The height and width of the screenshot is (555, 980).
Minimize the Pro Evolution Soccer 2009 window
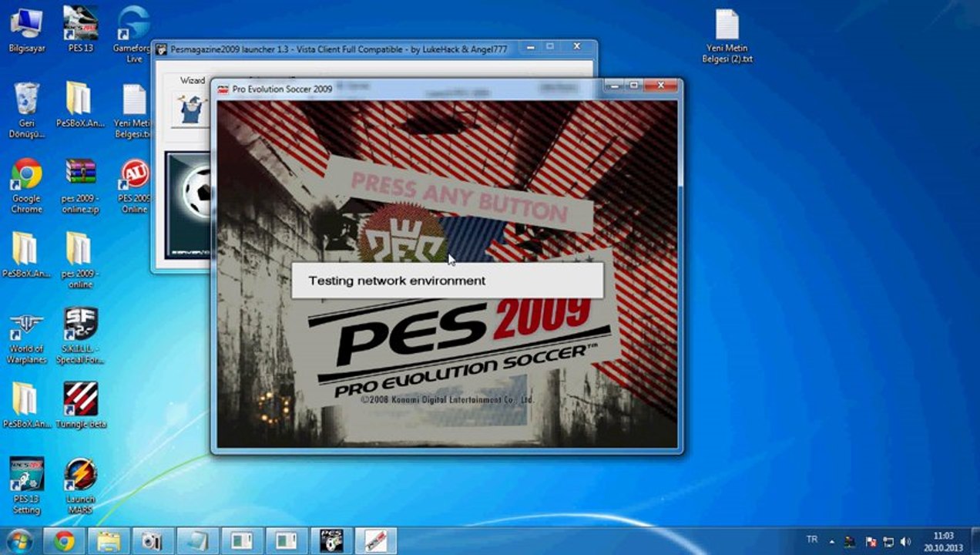pos(614,85)
